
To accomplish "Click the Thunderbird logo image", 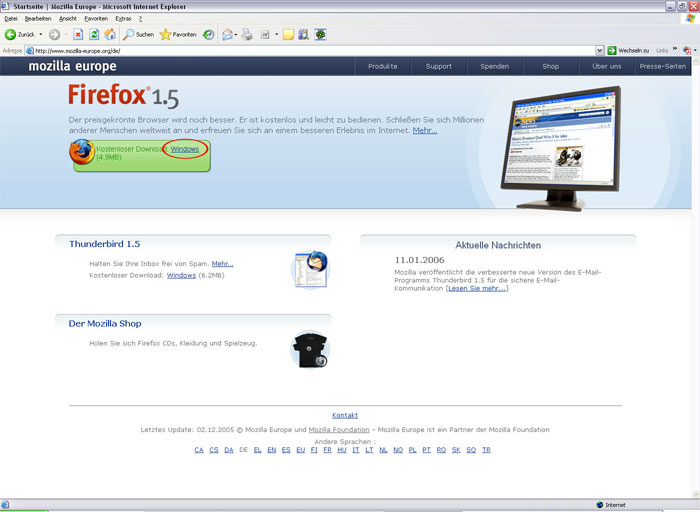I will point(311,269).
